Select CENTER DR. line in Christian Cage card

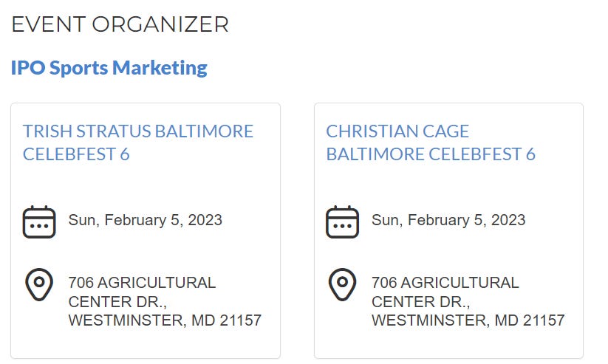coord(420,302)
